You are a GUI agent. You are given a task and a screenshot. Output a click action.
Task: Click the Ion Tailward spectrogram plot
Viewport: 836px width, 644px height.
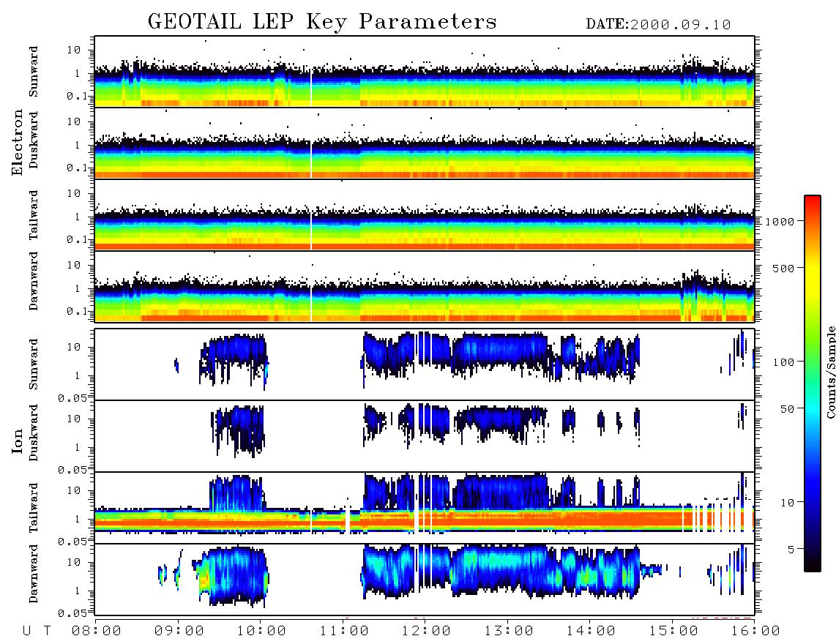click(x=425, y=508)
